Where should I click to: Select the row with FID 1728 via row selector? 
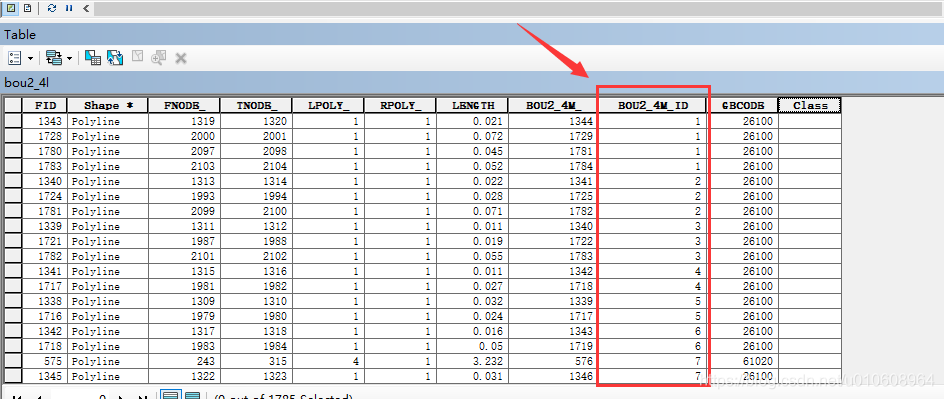tap(13, 136)
